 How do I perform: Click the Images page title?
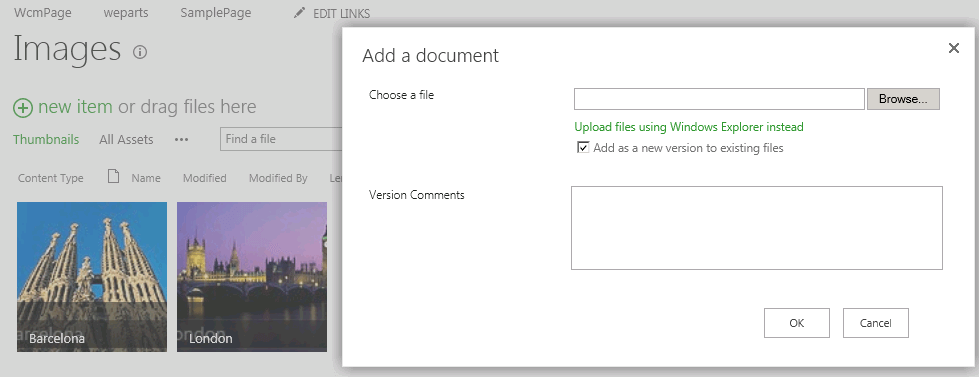tap(67, 49)
